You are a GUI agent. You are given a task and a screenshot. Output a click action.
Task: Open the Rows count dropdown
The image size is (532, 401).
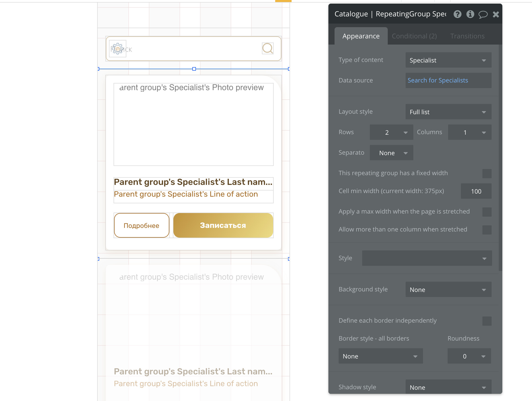point(391,132)
